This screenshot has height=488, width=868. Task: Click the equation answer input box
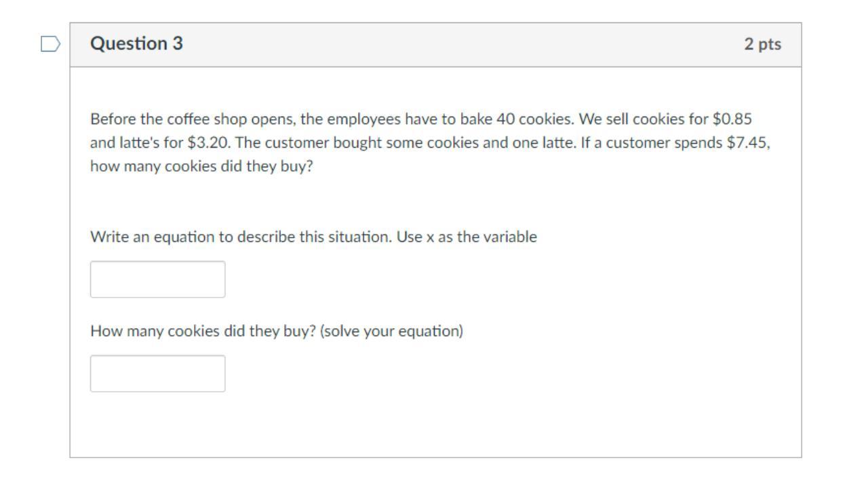tap(157, 279)
